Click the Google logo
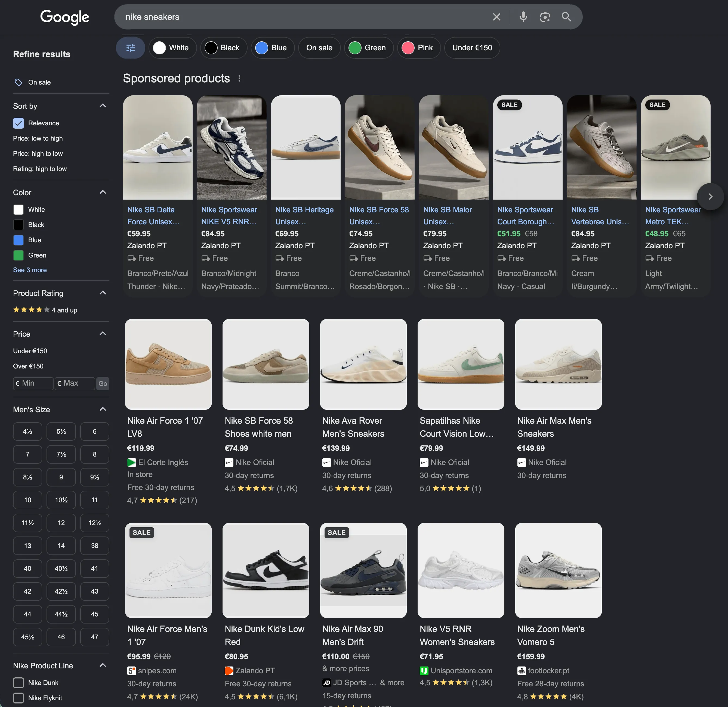 65,17
